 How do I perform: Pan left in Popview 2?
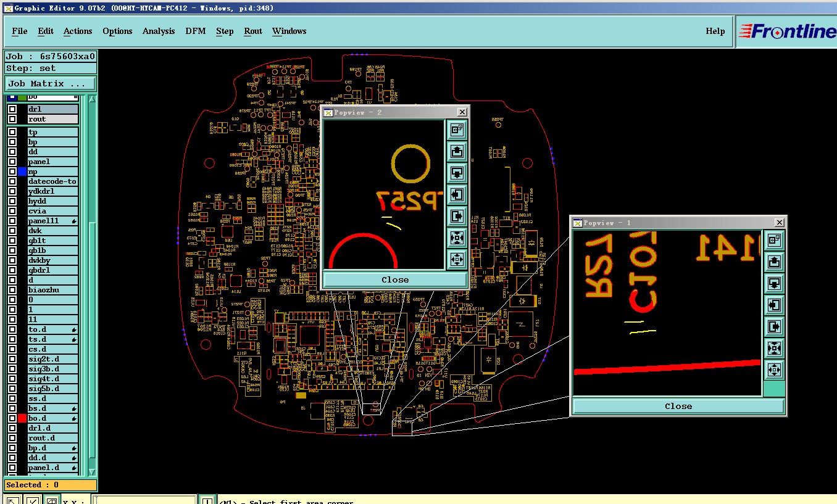pyautogui.click(x=457, y=195)
